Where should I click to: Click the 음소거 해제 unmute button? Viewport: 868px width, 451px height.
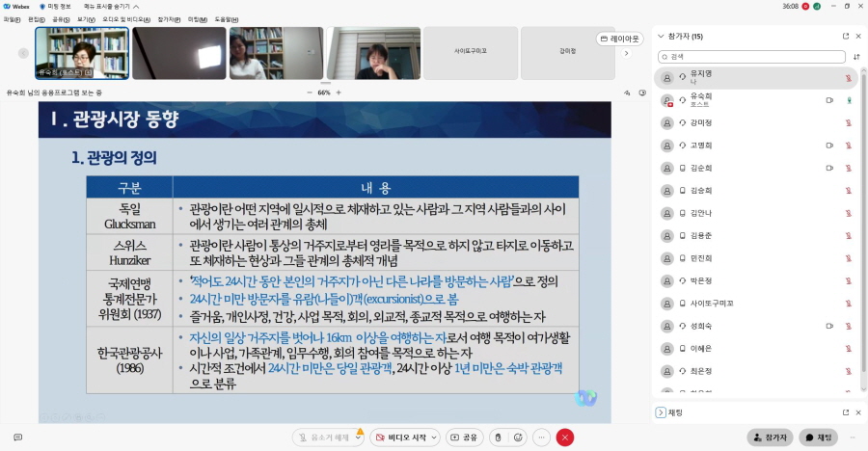(323, 438)
